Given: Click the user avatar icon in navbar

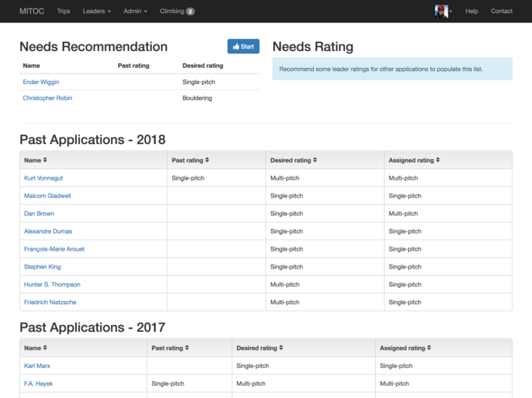Looking at the screenshot, I should pos(441,11).
